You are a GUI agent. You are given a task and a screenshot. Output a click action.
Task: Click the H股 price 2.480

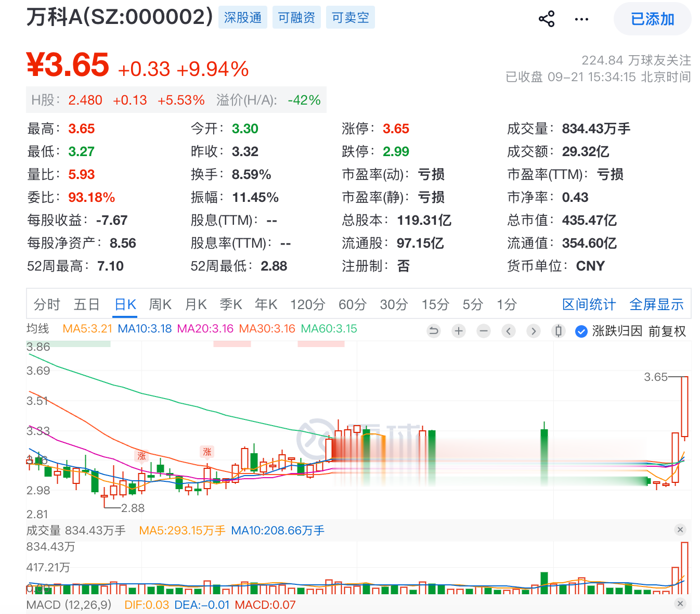point(85,100)
